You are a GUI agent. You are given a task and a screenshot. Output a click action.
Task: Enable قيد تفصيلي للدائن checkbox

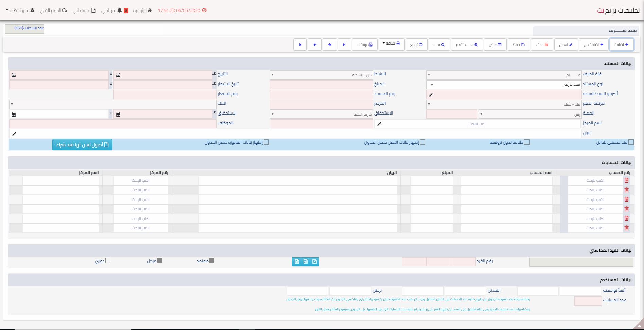coord(631,142)
